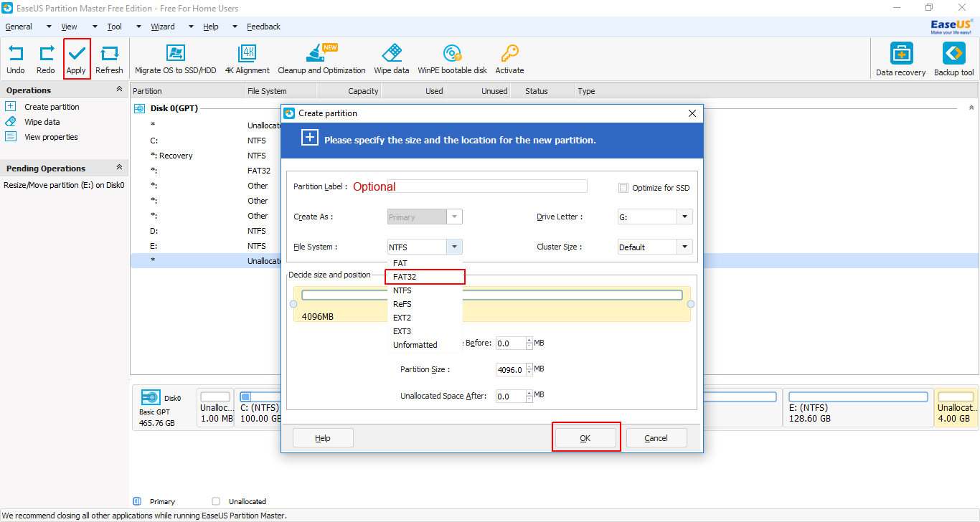This screenshot has height=522, width=980.
Task: Open the View menu
Action: point(69,27)
